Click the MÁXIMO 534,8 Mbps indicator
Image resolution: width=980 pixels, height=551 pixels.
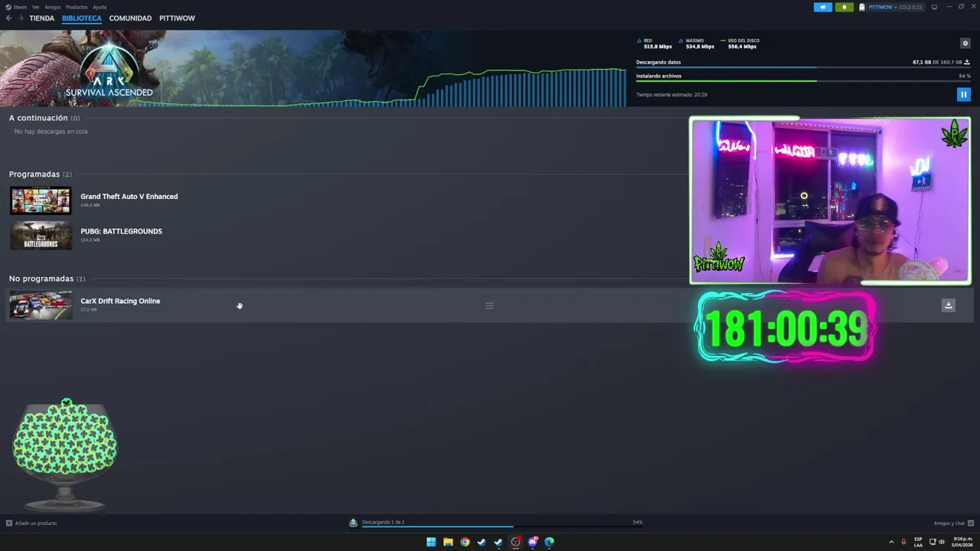[697, 44]
